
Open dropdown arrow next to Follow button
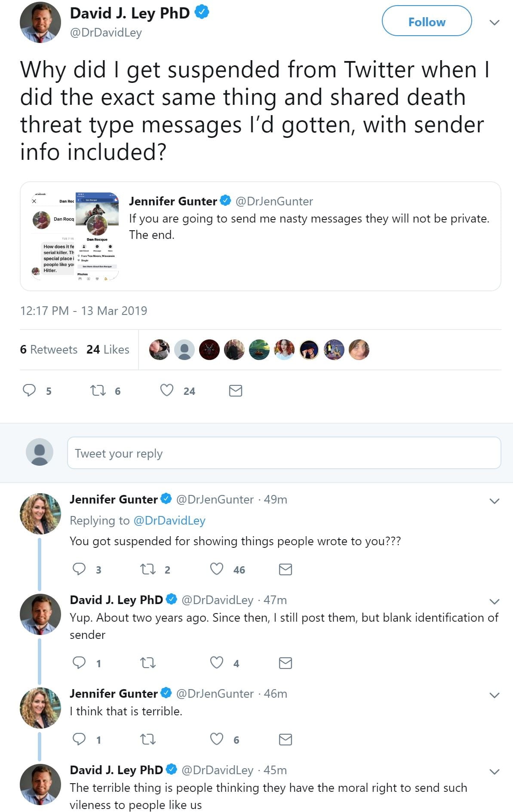pyautogui.click(x=495, y=22)
